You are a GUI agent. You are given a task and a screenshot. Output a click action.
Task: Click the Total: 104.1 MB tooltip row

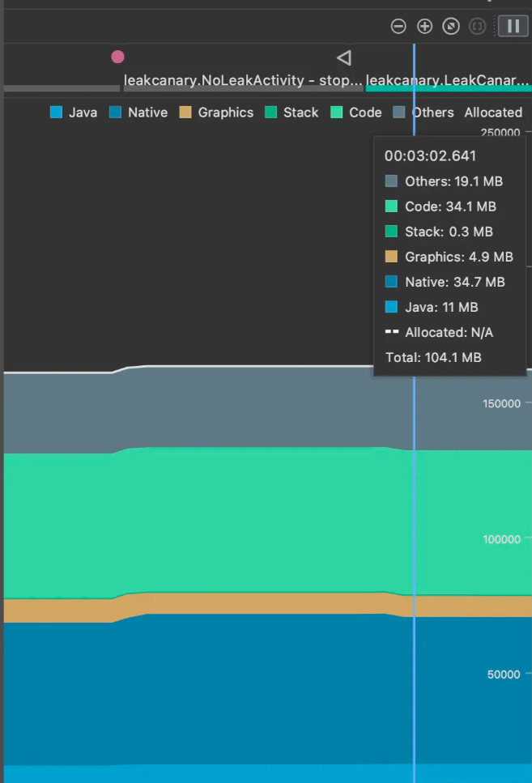point(433,358)
